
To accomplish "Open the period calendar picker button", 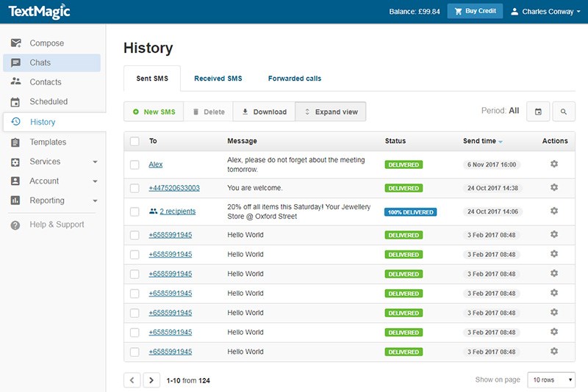I will pyautogui.click(x=538, y=112).
